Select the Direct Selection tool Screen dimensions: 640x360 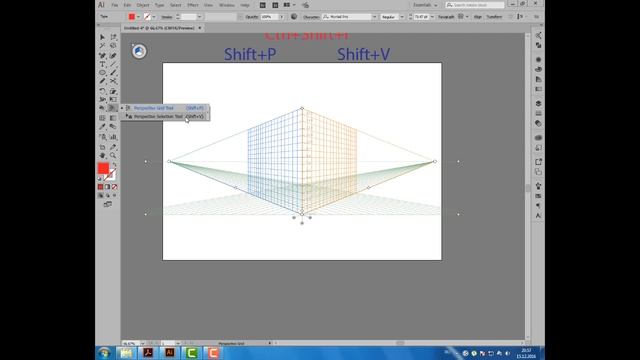coord(113,37)
